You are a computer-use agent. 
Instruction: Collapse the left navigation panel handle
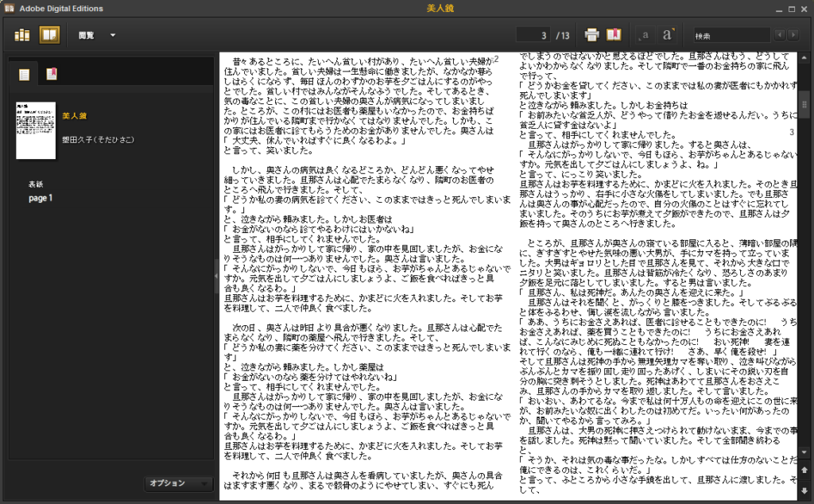click(x=216, y=276)
